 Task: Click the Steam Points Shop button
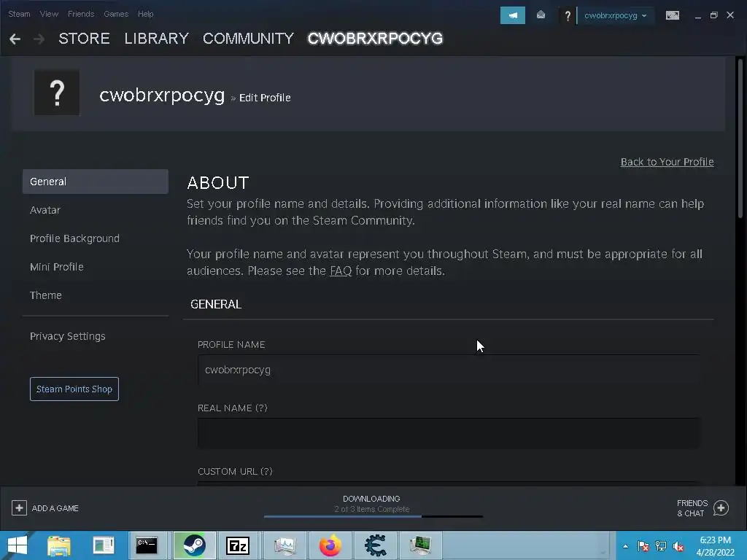(x=74, y=389)
